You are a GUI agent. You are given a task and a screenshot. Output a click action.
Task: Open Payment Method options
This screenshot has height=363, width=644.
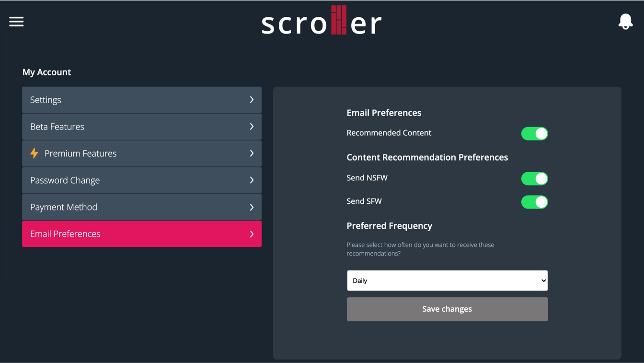tap(142, 207)
